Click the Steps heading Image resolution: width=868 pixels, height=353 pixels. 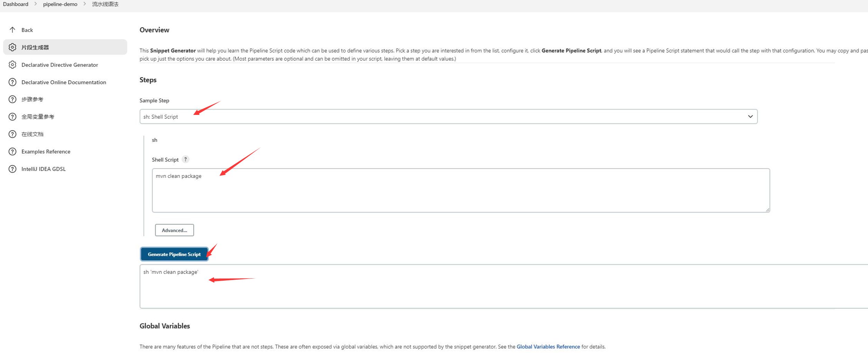tap(148, 80)
